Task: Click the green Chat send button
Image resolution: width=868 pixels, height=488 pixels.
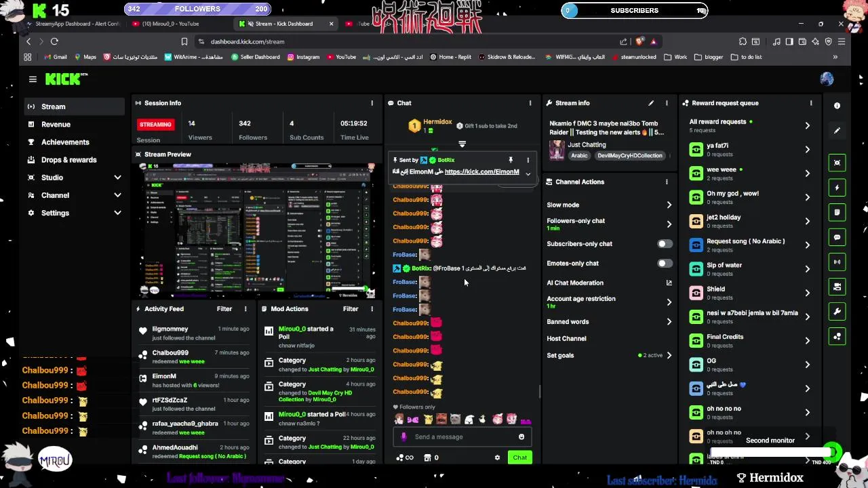Action: tap(519, 457)
